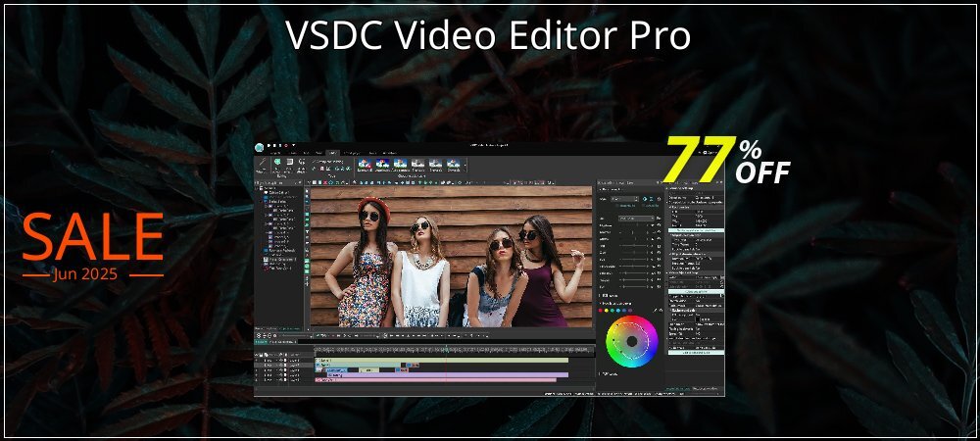The height and width of the screenshot is (441, 980).
Task: Click the purple color dot above hue wheel
Action: tap(630, 311)
